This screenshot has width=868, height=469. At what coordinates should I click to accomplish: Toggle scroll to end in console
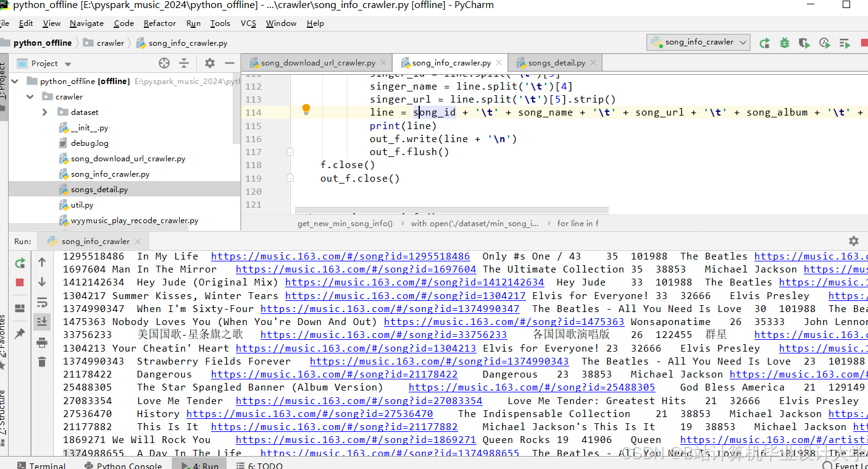click(41, 321)
